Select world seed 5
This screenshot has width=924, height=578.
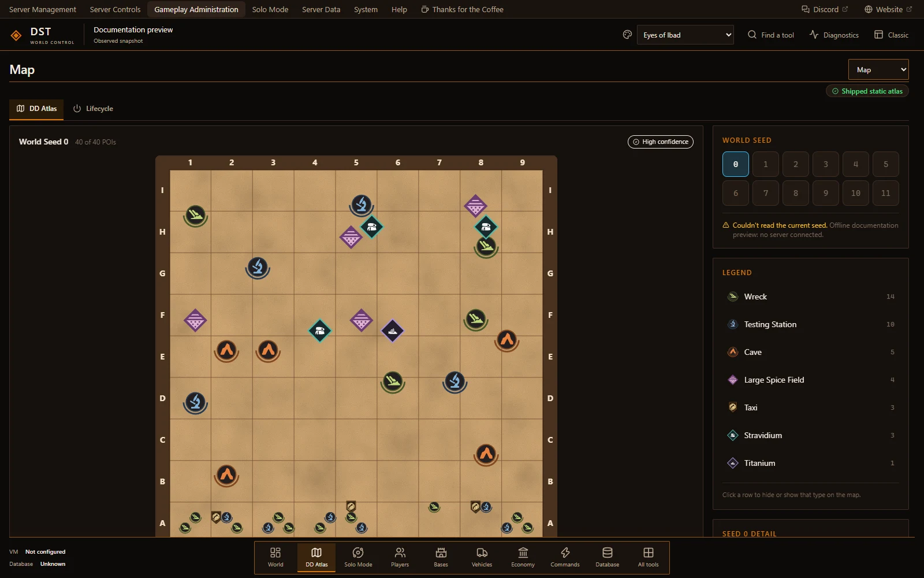point(886,164)
